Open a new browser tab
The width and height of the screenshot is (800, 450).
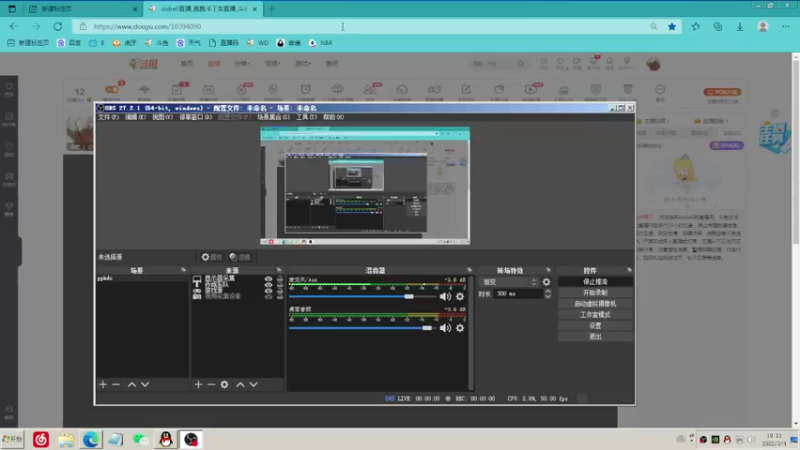click(x=271, y=9)
